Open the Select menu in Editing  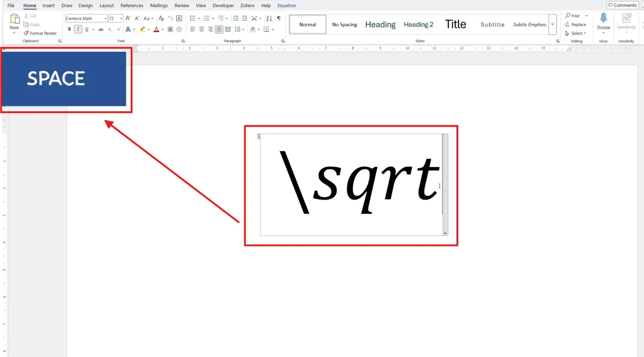tap(576, 33)
